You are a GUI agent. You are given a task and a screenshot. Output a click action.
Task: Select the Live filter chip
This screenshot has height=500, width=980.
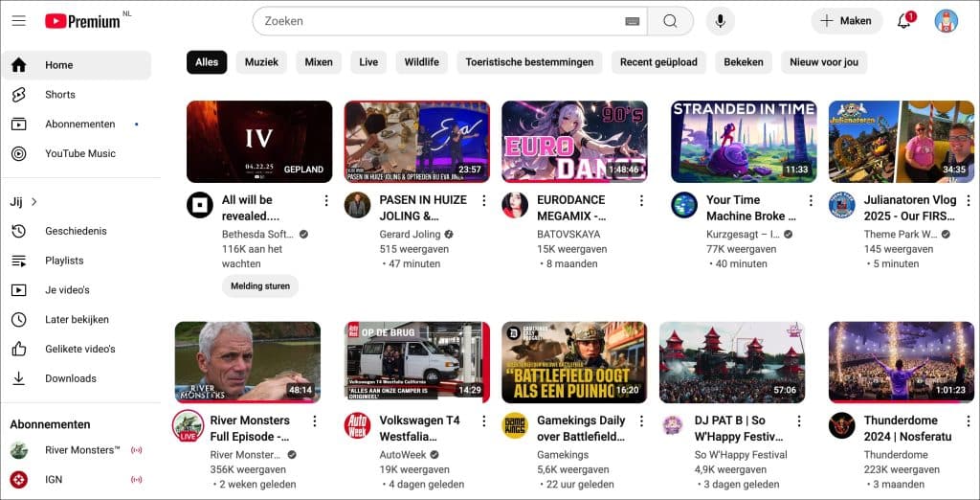click(368, 62)
